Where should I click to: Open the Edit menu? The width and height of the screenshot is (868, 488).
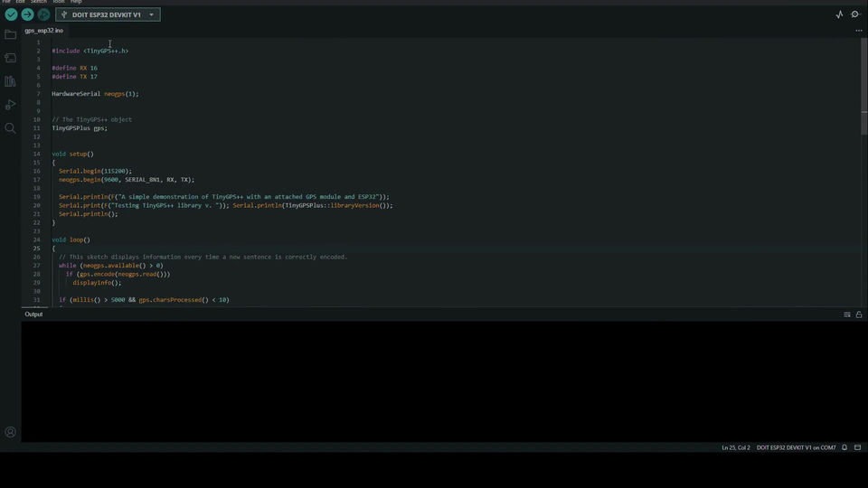click(x=21, y=2)
